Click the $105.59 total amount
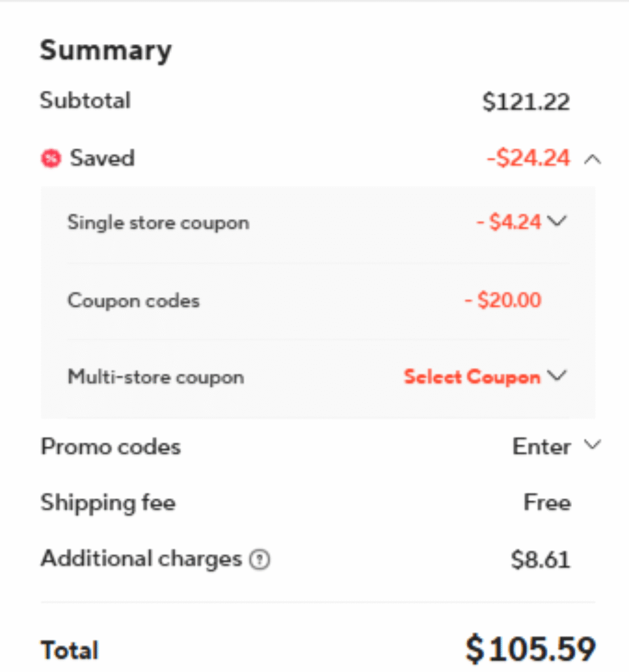This screenshot has width=629, height=672. (x=531, y=649)
